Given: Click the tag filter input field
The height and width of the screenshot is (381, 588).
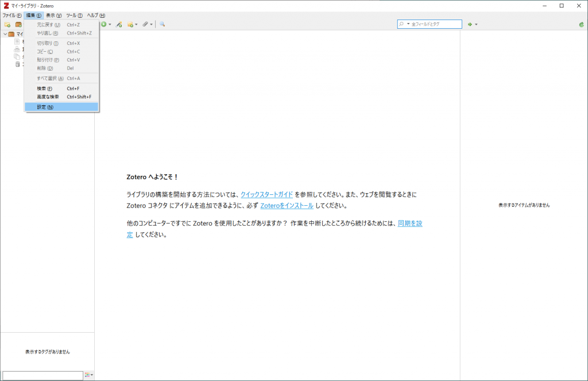Looking at the screenshot, I should tap(42, 375).
